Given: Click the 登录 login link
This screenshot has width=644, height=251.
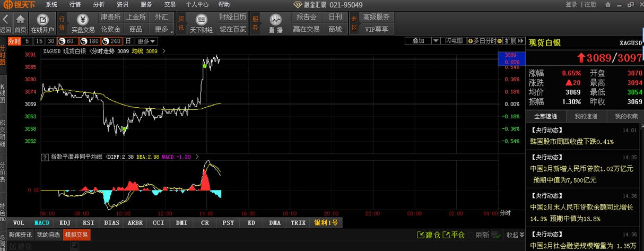Looking at the screenshot, I should pos(571,4).
